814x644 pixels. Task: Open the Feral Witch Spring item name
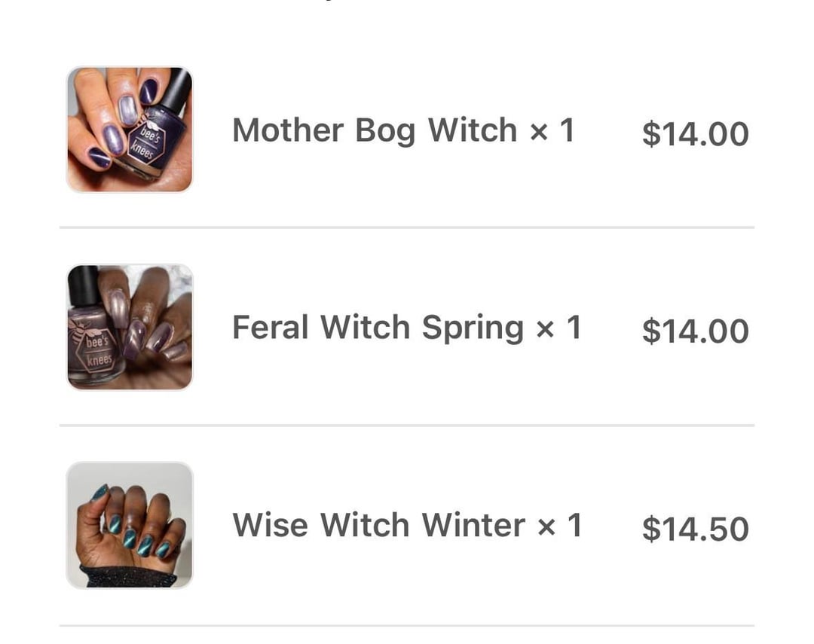click(377, 328)
